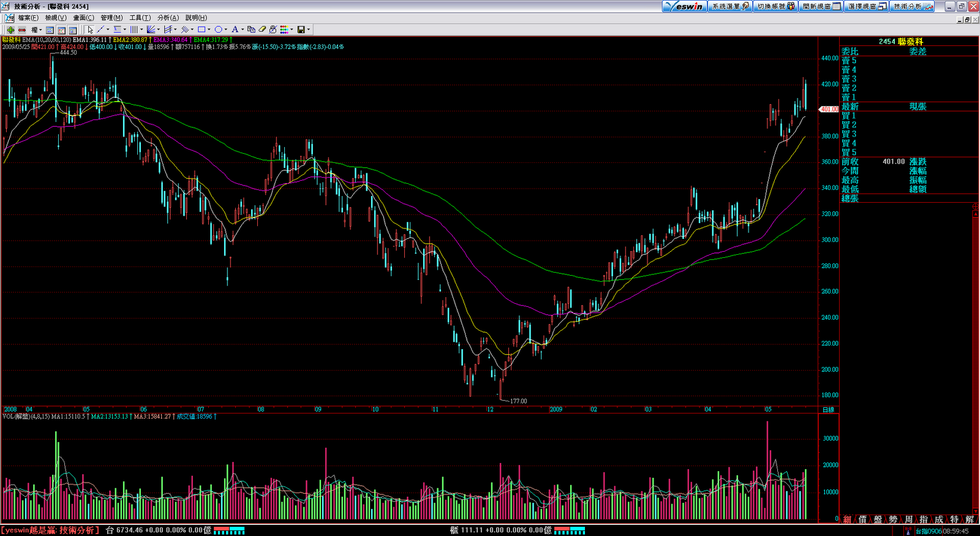Expand the vertical lines tool dropdown arrow

tap(141, 29)
